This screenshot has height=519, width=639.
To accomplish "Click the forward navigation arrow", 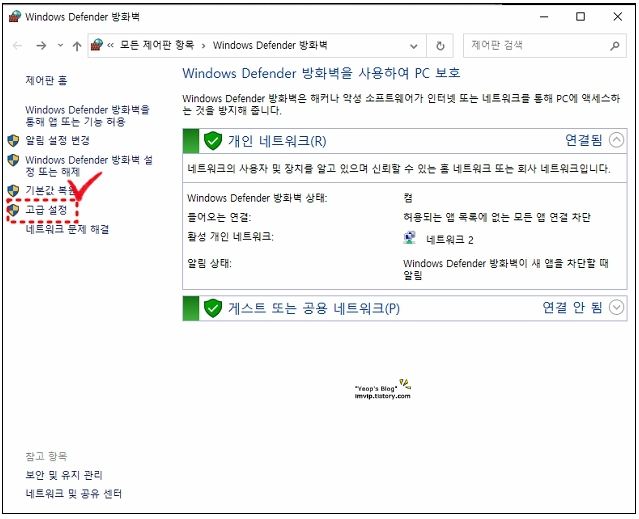I will click(41, 46).
